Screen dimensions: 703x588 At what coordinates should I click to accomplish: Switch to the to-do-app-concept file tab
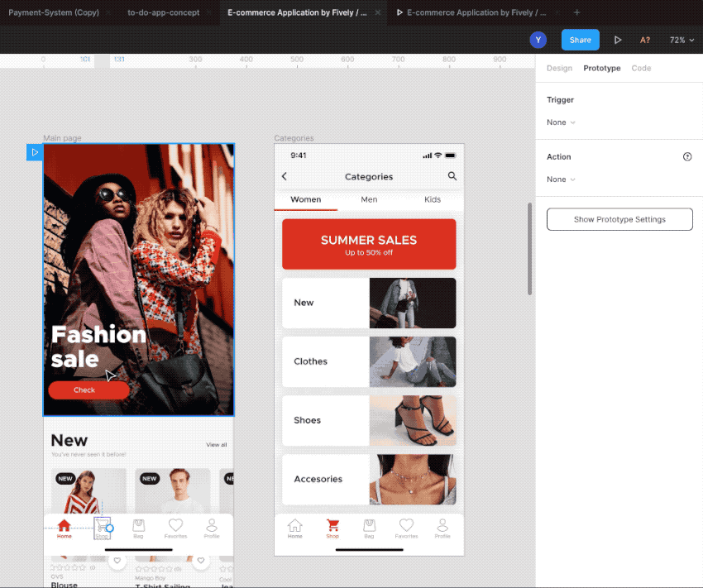[164, 12]
